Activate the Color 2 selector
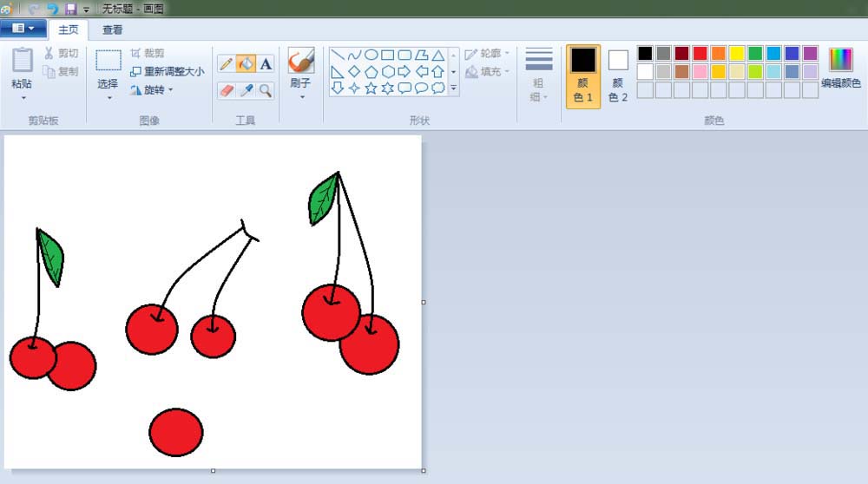This screenshot has height=484, width=868. (x=618, y=76)
